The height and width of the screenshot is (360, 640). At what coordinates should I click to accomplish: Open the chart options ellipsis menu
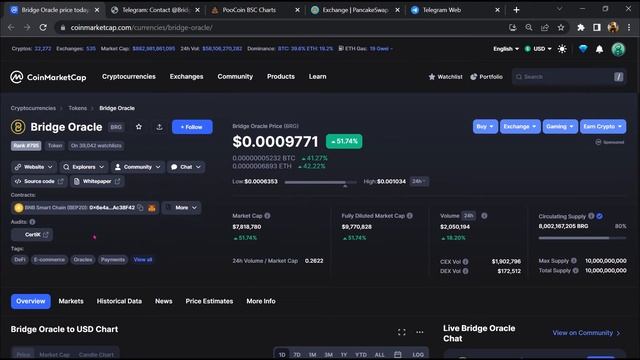(x=420, y=332)
